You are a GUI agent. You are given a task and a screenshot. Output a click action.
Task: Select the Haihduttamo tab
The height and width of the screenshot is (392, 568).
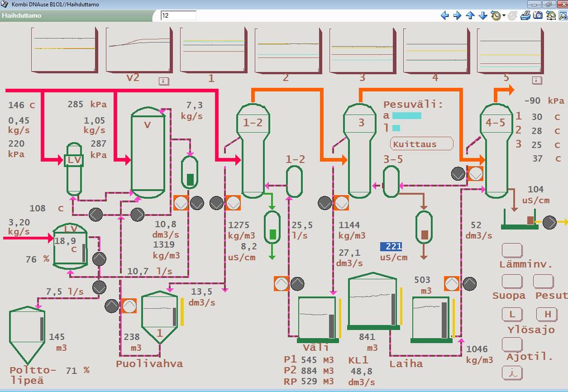click(76, 16)
